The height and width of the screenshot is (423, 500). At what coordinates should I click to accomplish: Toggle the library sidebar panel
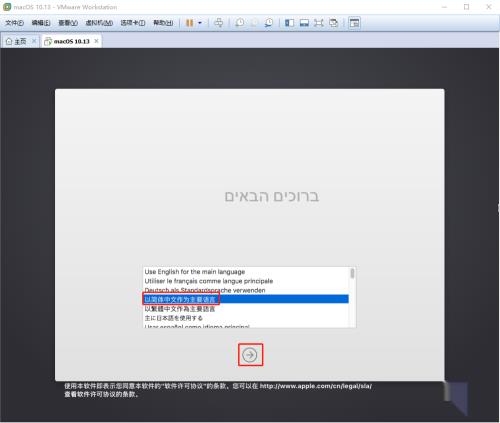tap(289, 23)
